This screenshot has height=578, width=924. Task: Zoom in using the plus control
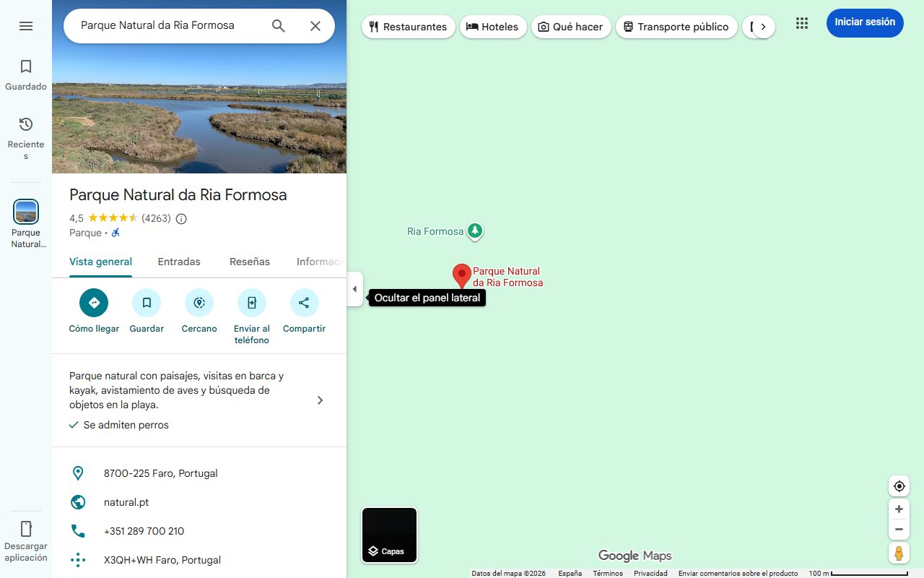[x=899, y=509]
